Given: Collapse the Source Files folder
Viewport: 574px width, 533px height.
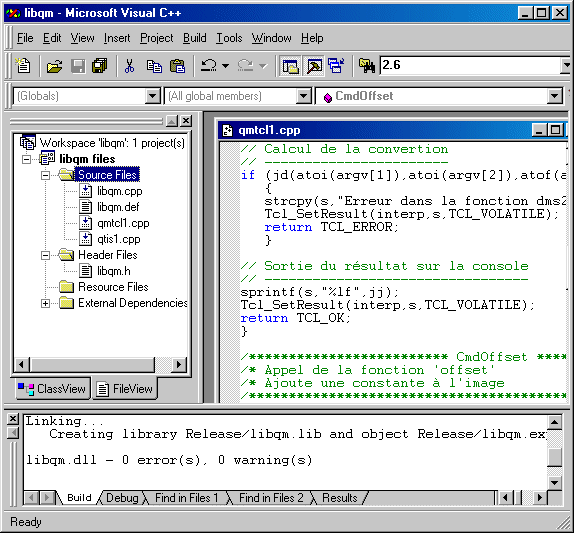Looking at the screenshot, I should 45,175.
